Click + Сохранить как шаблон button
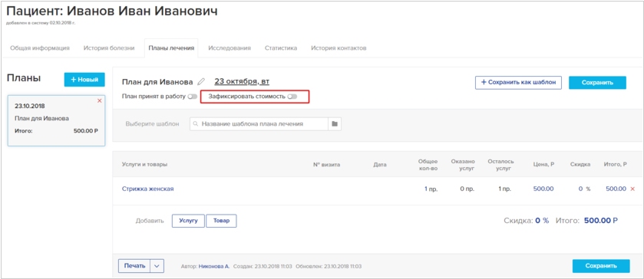This screenshot has height=279, width=644. tap(518, 83)
